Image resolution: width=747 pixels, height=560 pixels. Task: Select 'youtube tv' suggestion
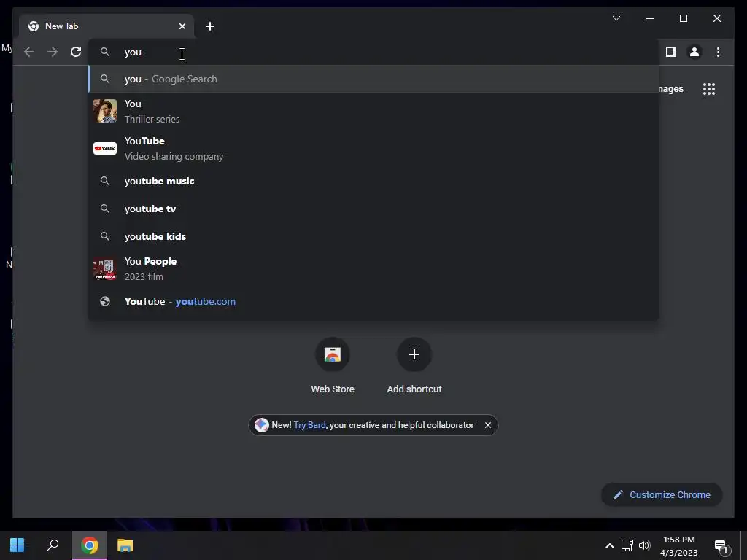click(x=373, y=209)
